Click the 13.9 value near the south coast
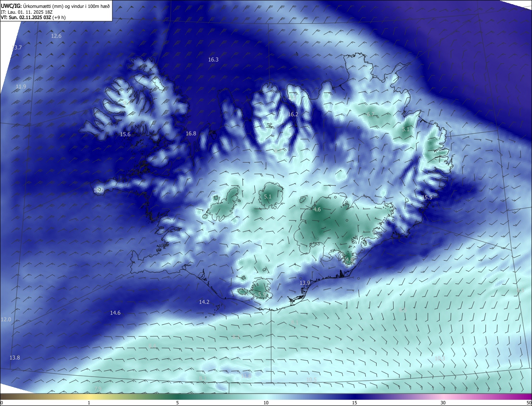 pos(305,283)
